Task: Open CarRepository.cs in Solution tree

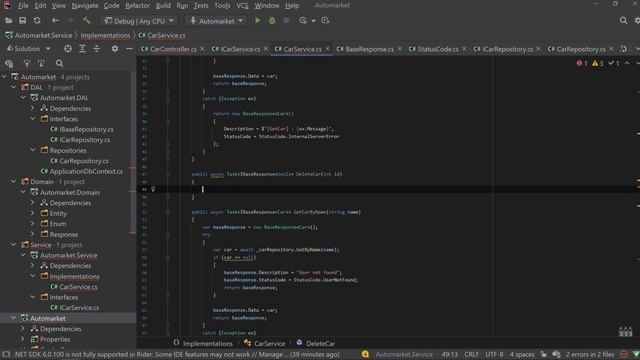Action: tap(79, 161)
